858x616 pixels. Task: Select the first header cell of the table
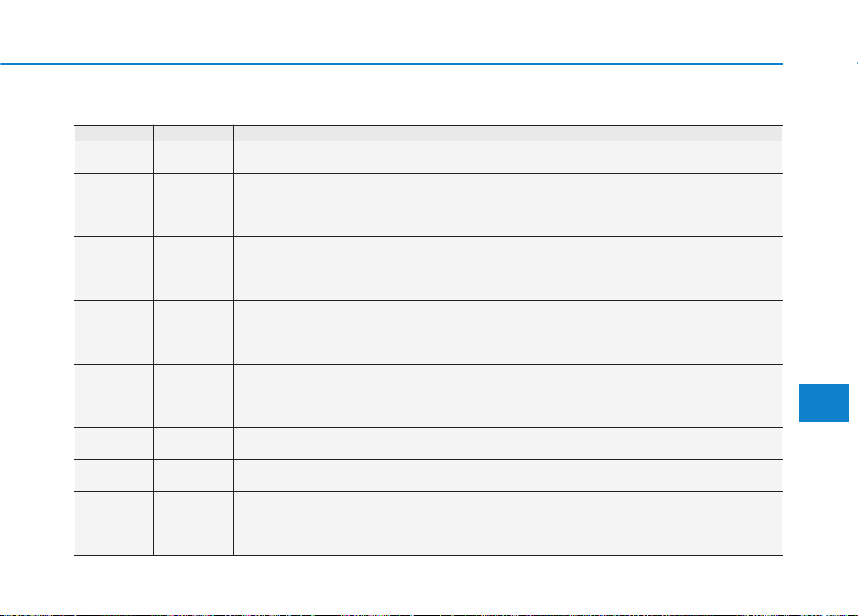coord(113,133)
